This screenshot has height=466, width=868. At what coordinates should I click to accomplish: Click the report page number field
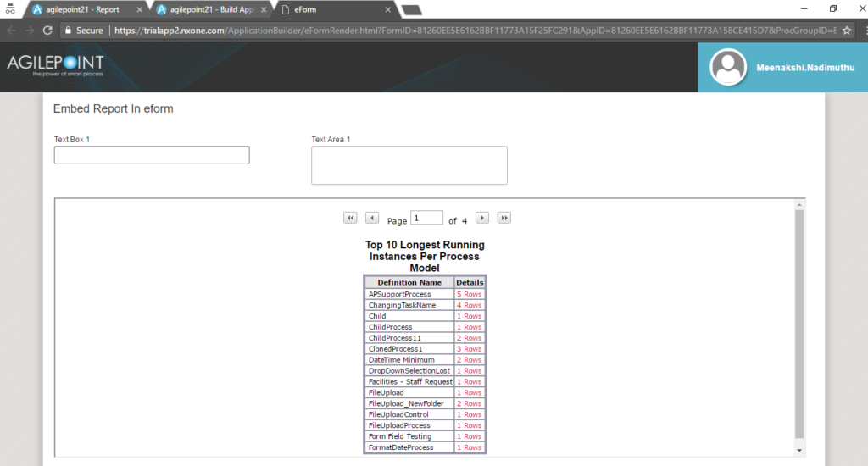426,218
